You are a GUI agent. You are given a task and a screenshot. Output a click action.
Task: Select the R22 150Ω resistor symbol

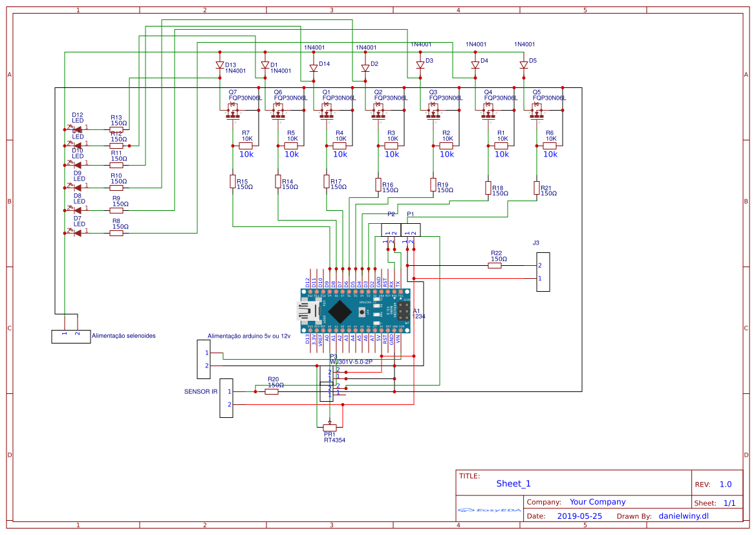pos(495,264)
